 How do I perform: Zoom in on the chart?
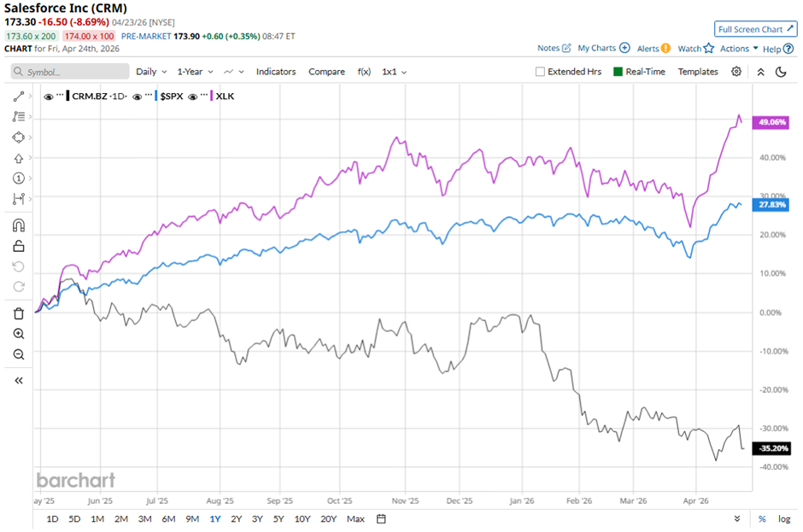[19, 334]
